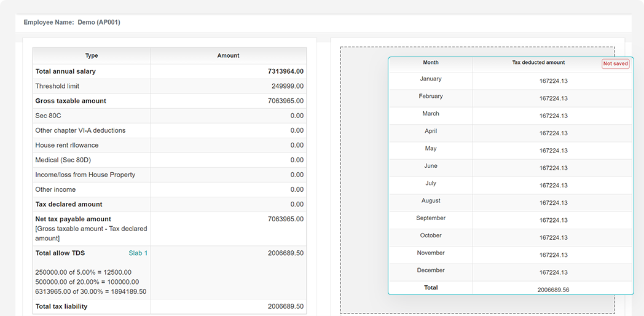Click the Total 2006689.56 value
Viewport: 644px width, 316px height.
tap(553, 290)
